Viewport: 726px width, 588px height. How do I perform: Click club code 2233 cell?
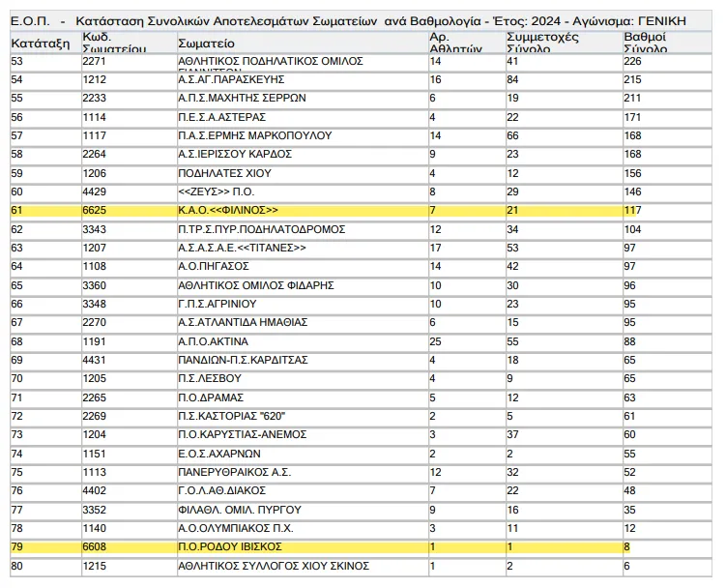pyautogui.click(x=95, y=99)
